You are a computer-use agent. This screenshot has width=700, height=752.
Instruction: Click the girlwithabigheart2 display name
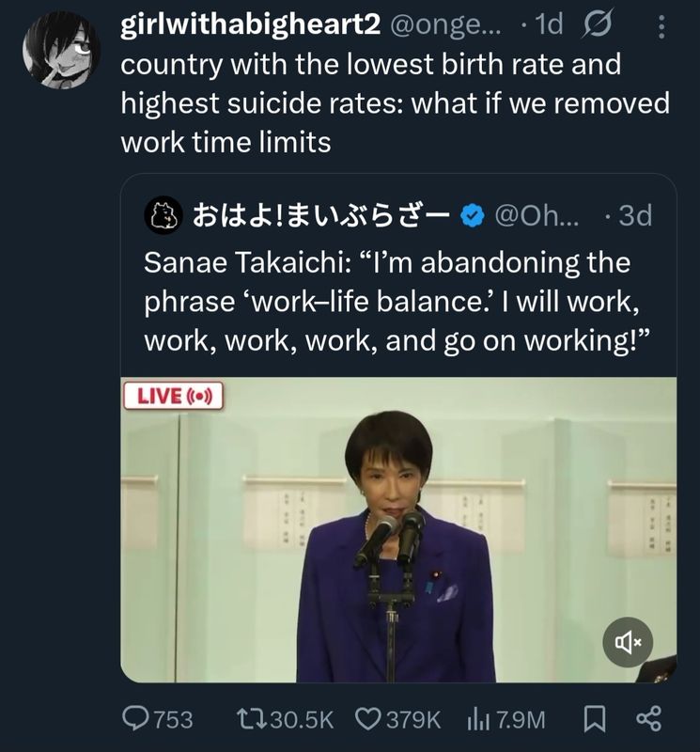click(248, 26)
